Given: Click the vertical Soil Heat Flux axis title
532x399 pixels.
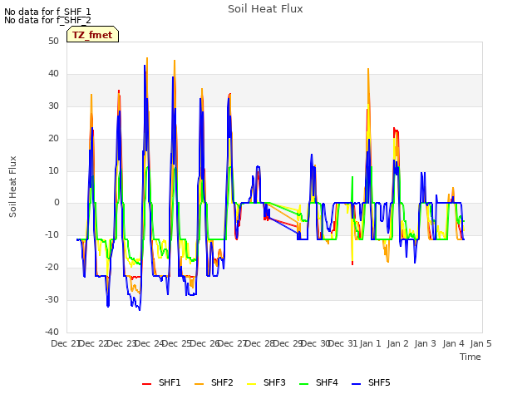Looking at the screenshot, I should pos(12,186).
